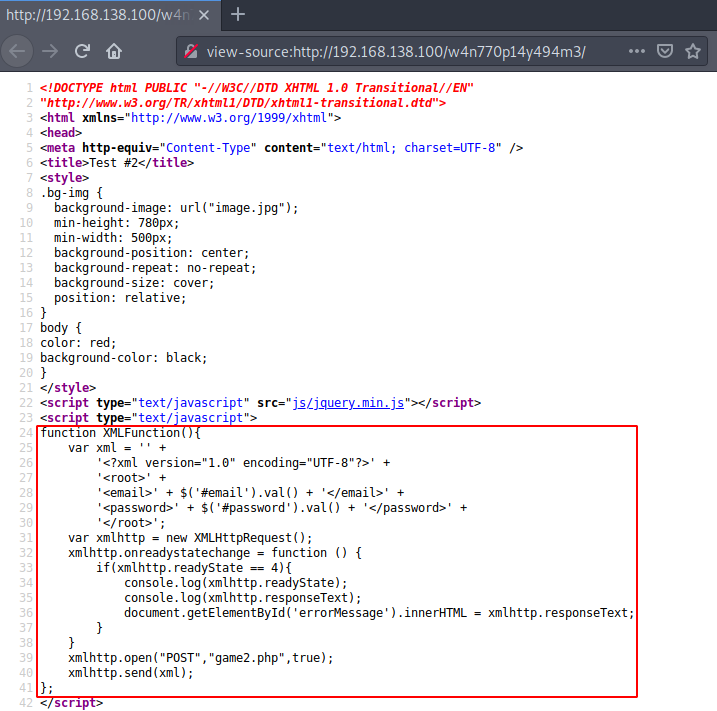717x711 pixels.
Task: Click the 'console.log(xmlhttp.responseText);' line
Action: coord(242,598)
